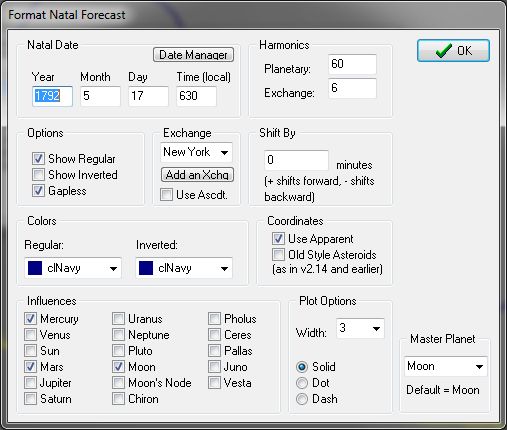
Task: Click the Shift By minutes field
Action: tap(296, 160)
